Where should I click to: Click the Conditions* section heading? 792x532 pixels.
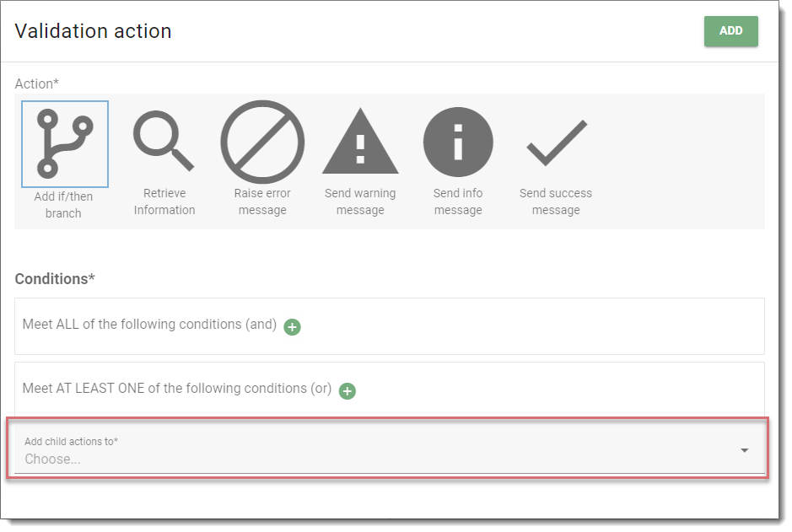[55, 278]
